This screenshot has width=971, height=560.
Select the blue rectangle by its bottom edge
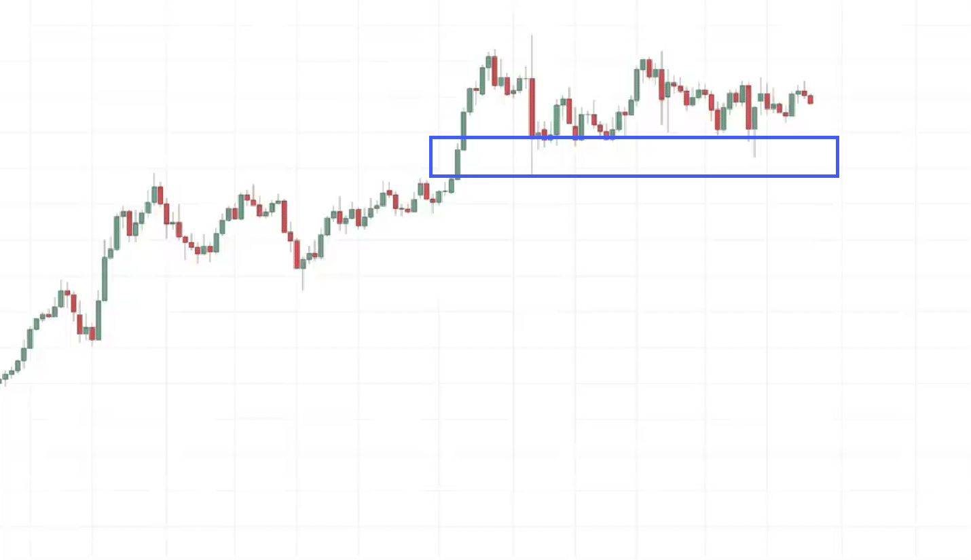tap(634, 176)
